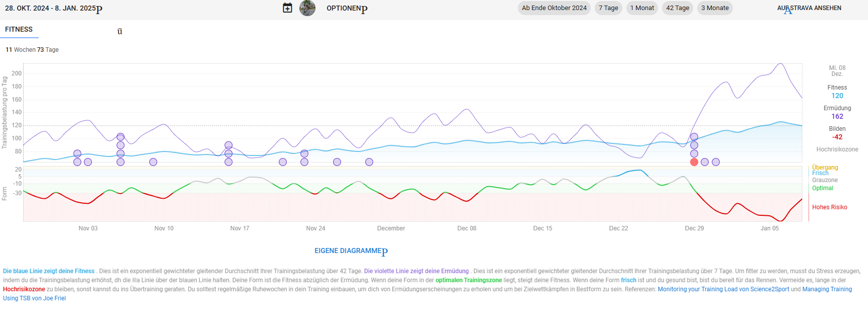Screen dimensions: 868x328
Task: Click the activity dot at December start
Action: [369, 162]
